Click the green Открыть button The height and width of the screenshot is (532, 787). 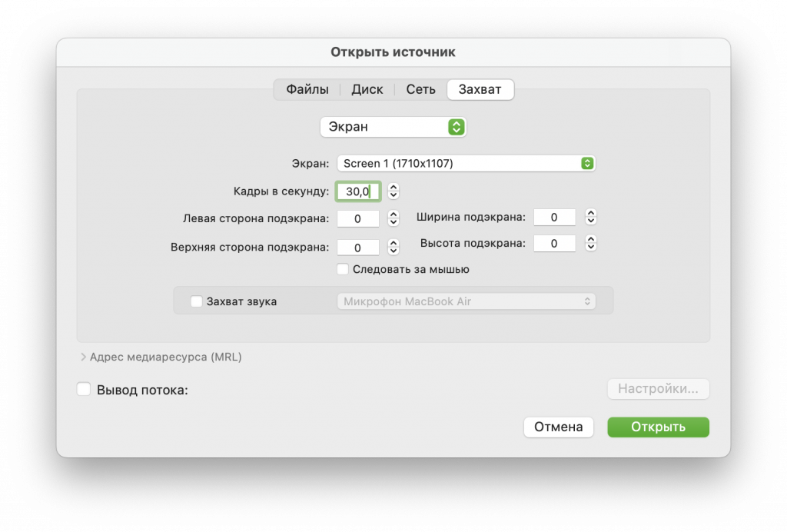tap(658, 427)
